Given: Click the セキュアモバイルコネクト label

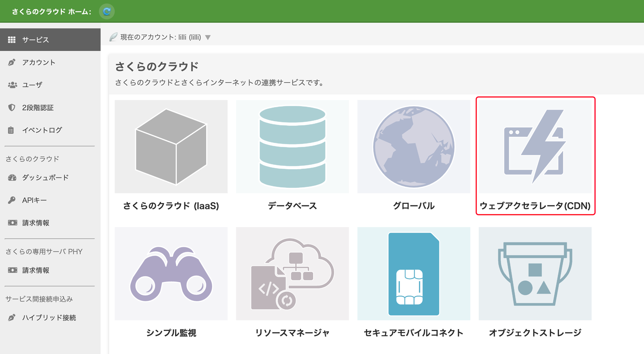Looking at the screenshot, I should [x=414, y=333].
